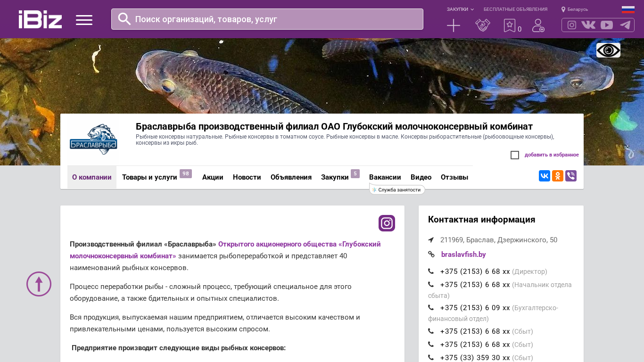Open the Отзывы tab
Image resolution: width=644 pixels, height=362 pixels.
pyautogui.click(x=454, y=177)
